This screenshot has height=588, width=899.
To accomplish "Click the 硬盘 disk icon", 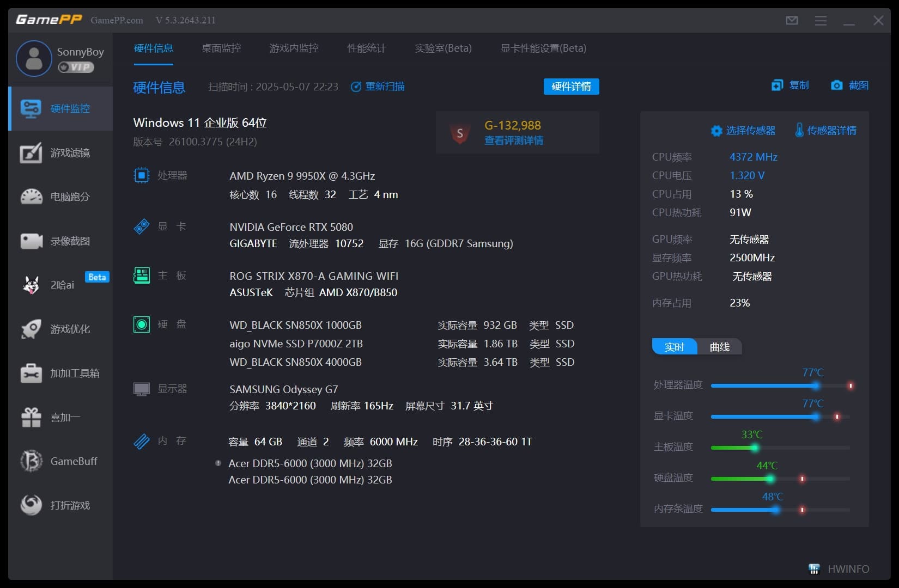I will 142,324.
